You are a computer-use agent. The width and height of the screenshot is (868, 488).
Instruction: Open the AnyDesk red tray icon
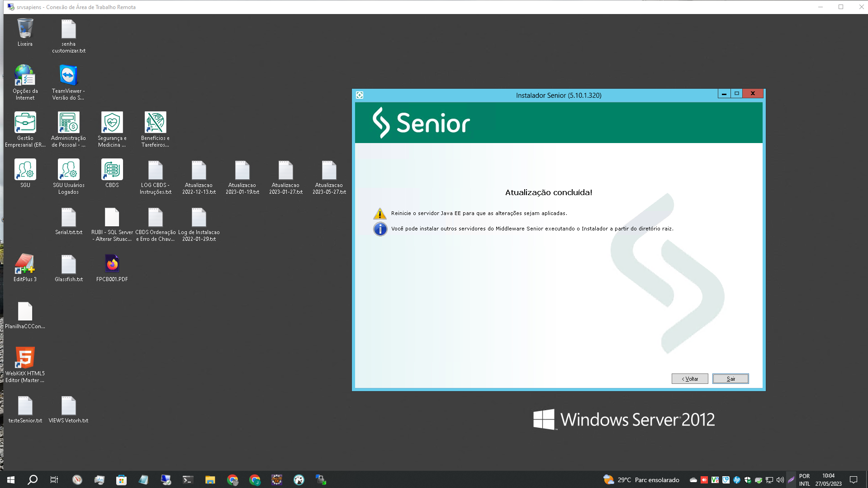pyautogui.click(x=704, y=480)
